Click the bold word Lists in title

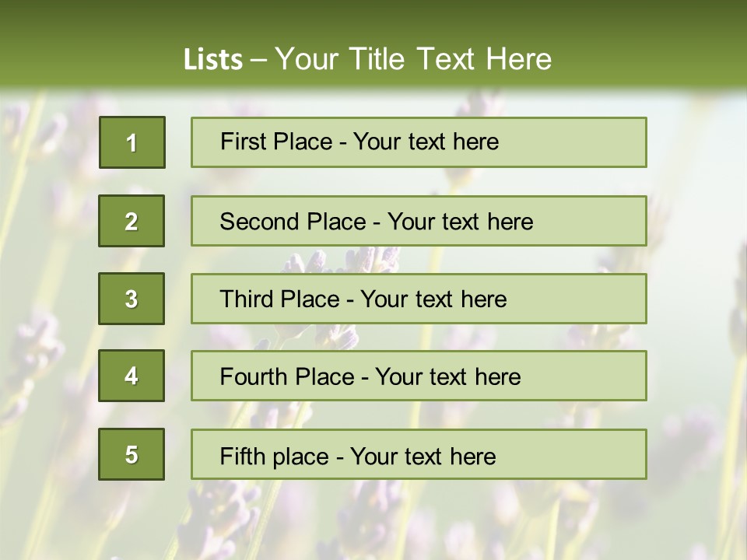tap(213, 60)
